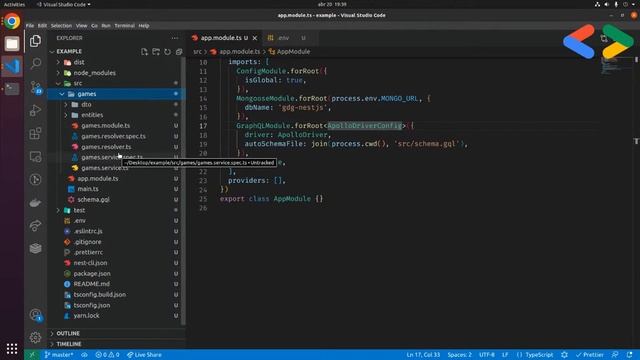
Task: Click Spaces: 2 indentation setting
Action: (x=459, y=355)
